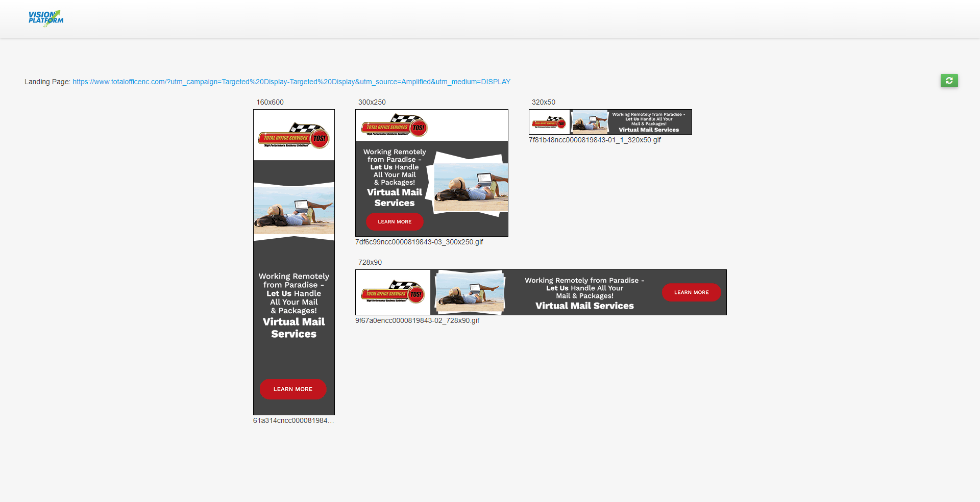The image size is (980, 502).
Task: Click Learn More in the 160x600 banner
Action: [293, 389]
